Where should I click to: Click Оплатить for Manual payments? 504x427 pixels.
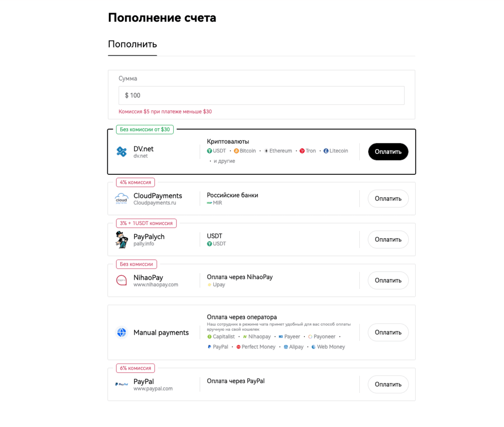(388, 332)
